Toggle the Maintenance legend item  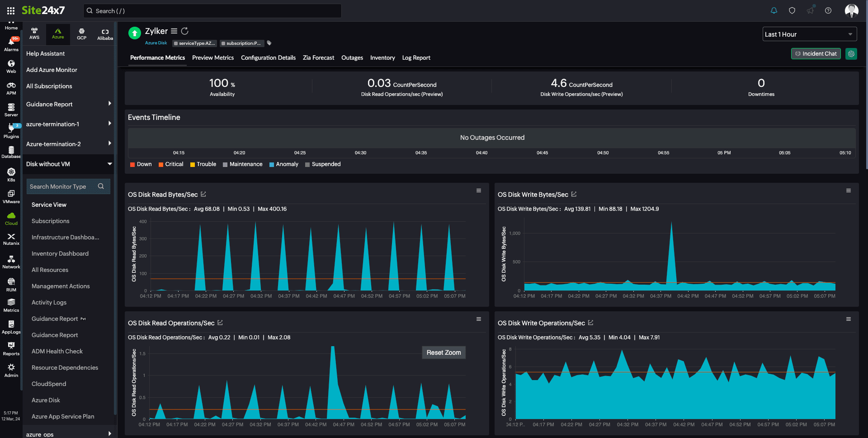tap(243, 164)
